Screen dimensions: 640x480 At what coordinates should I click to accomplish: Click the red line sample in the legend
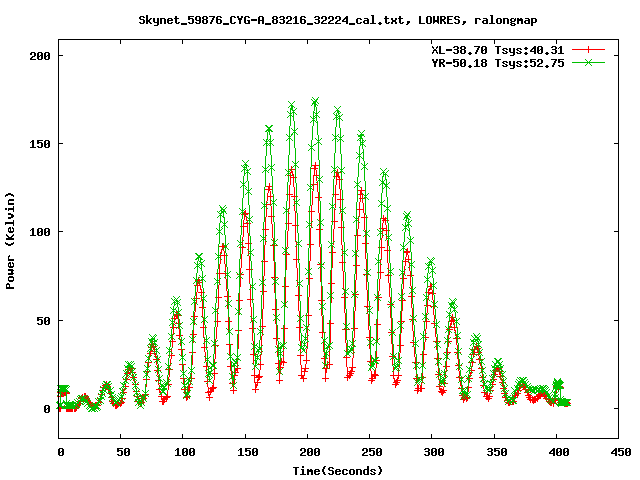(x=588, y=50)
